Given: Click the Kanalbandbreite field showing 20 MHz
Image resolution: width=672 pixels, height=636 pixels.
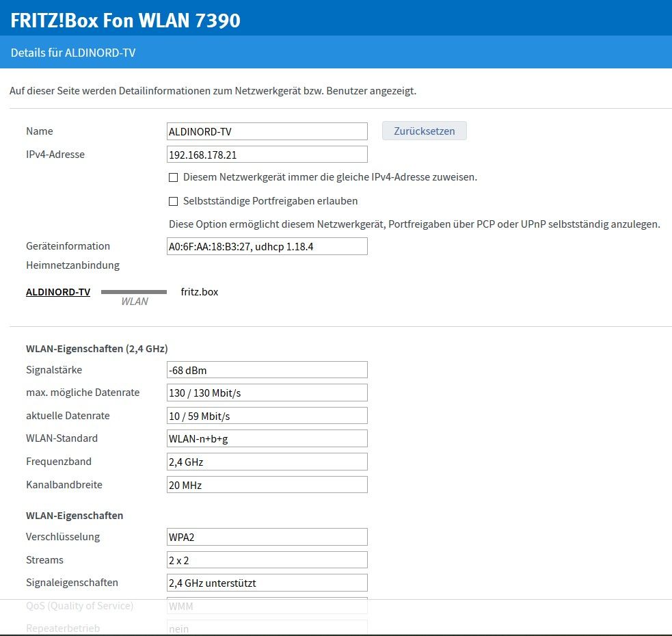Looking at the screenshot, I should click(x=267, y=485).
